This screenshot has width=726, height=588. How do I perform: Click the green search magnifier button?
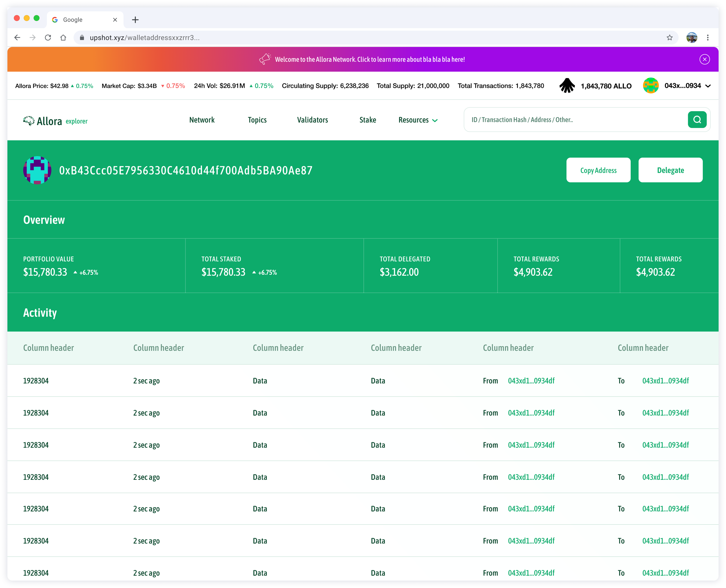coord(697,120)
